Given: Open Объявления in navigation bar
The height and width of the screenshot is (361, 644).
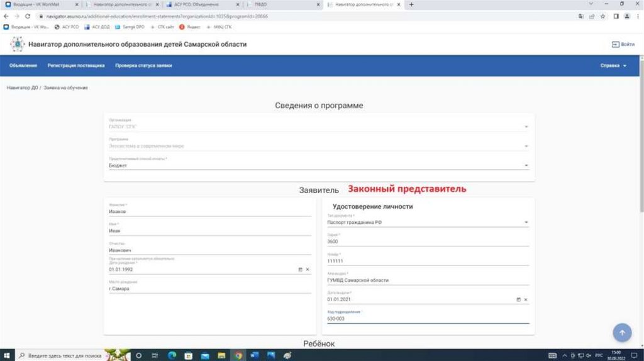Looking at the screenshot, I should [x=23, y=65].
